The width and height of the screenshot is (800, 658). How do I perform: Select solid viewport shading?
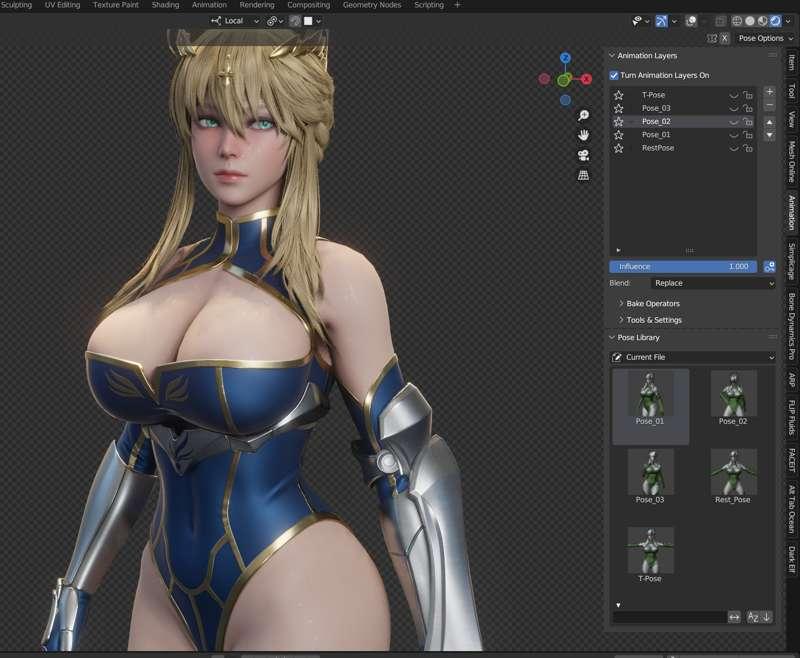(x=749, y=21)
